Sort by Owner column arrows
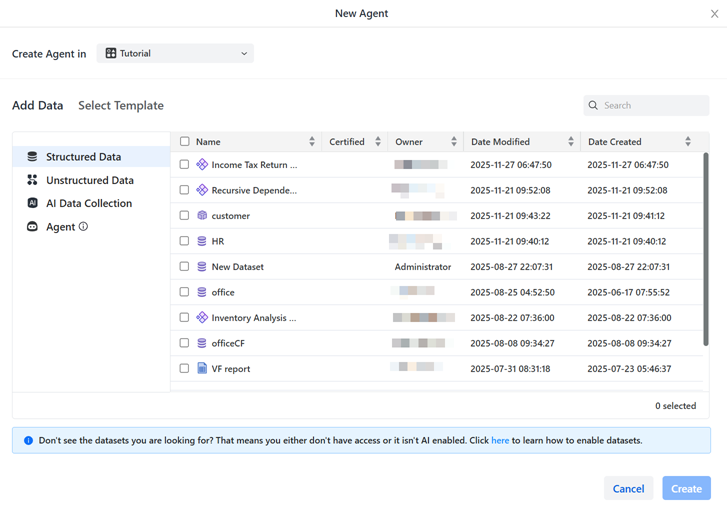The image size is (727, 505). (x=453, y=142)
